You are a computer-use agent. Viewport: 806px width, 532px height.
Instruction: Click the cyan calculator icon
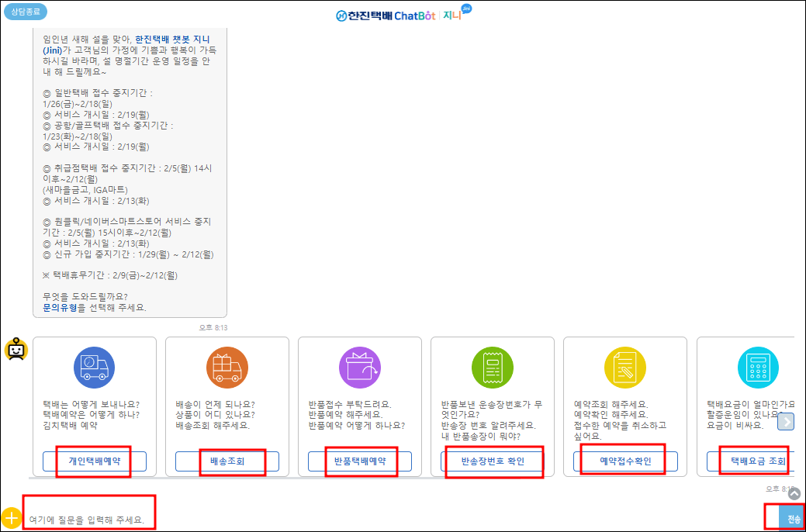pos(758,368)
